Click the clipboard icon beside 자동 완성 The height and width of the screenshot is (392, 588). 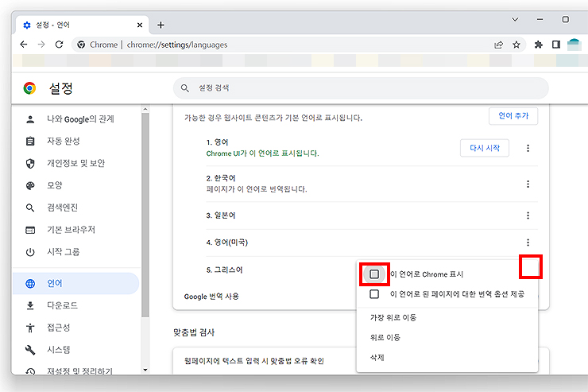coord(30,141)
